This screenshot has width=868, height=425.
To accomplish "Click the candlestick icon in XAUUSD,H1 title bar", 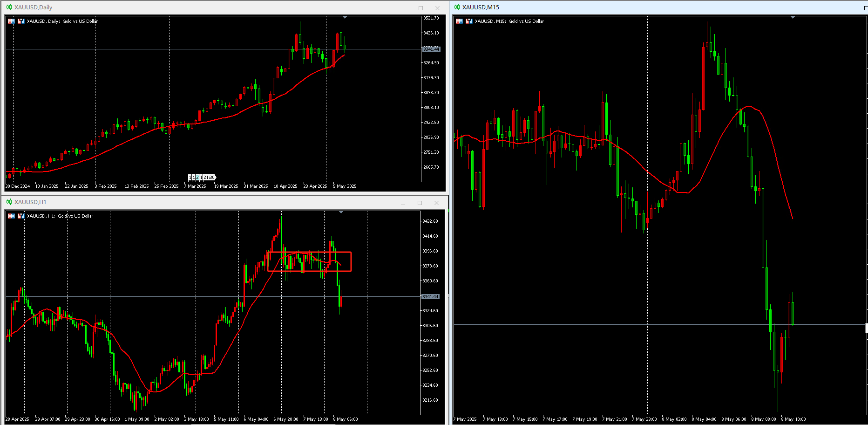I will tap(9, 202).
